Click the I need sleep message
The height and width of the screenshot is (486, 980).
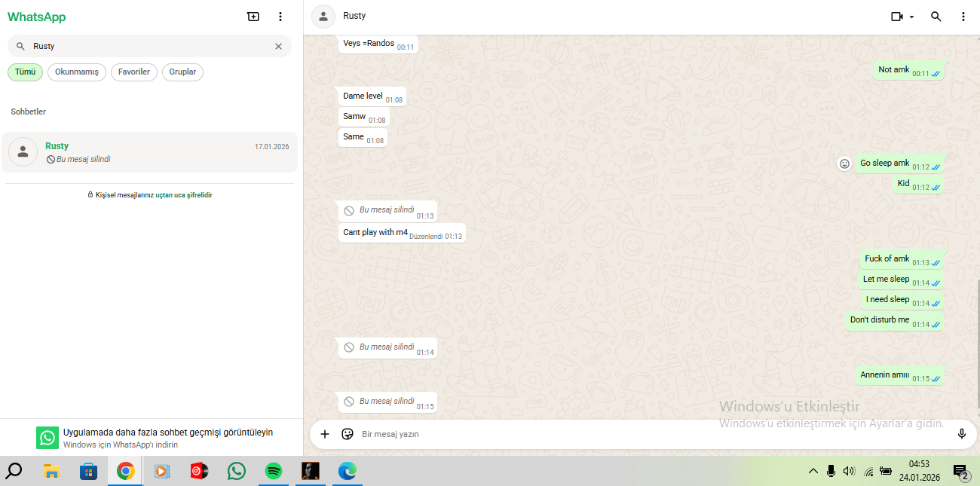click(904, 300)
